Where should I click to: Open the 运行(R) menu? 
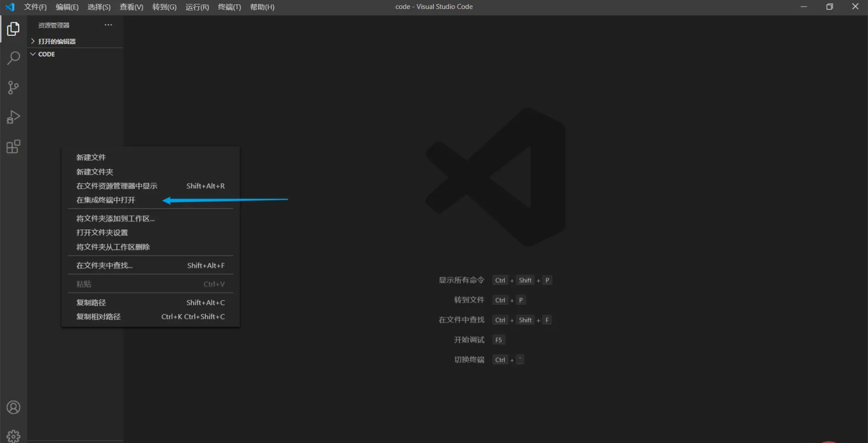point(197,7)
